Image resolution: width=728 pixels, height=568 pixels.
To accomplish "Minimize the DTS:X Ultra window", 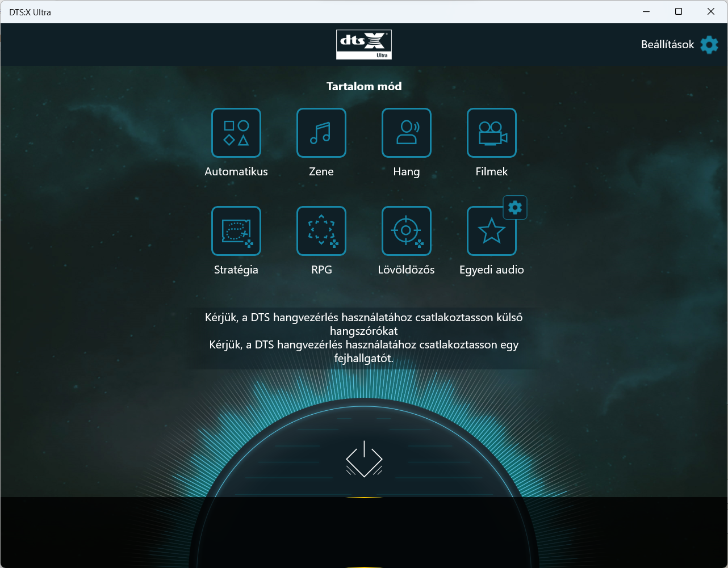I will [x=646, y=11].
